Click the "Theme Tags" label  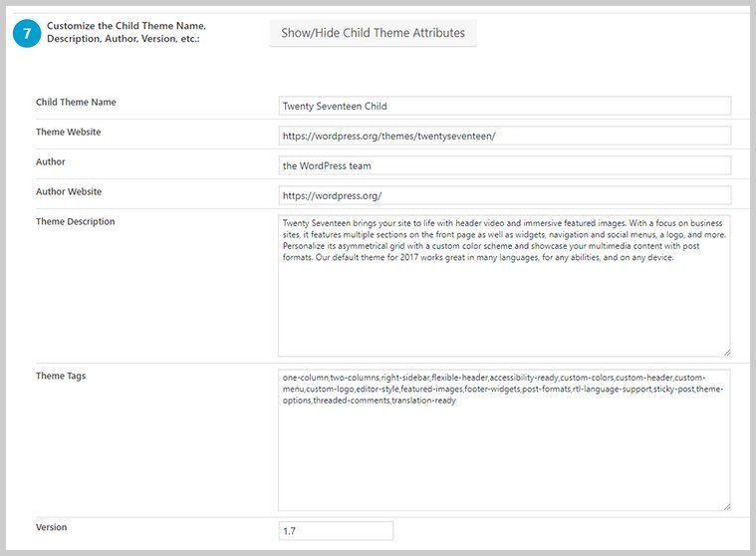[x=61, y=376]
